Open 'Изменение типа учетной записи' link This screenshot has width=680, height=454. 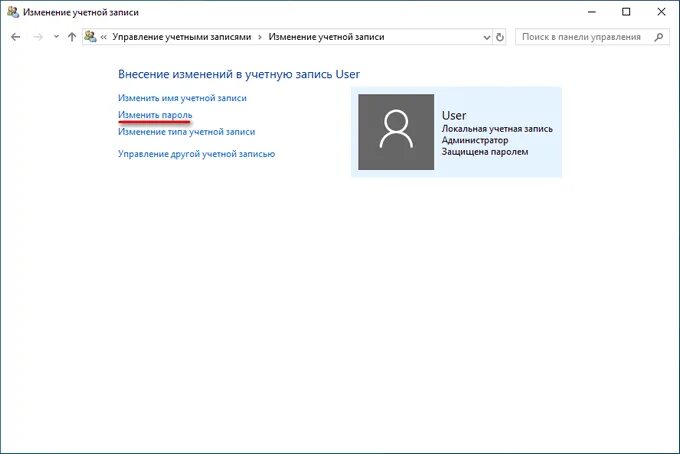click(x=186, y=132)
